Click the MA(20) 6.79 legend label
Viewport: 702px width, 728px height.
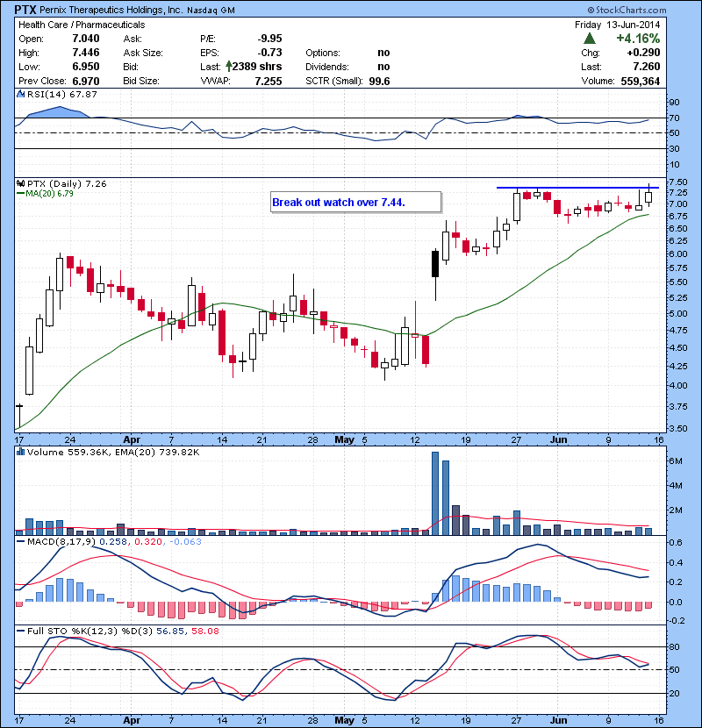click(49, 193)
